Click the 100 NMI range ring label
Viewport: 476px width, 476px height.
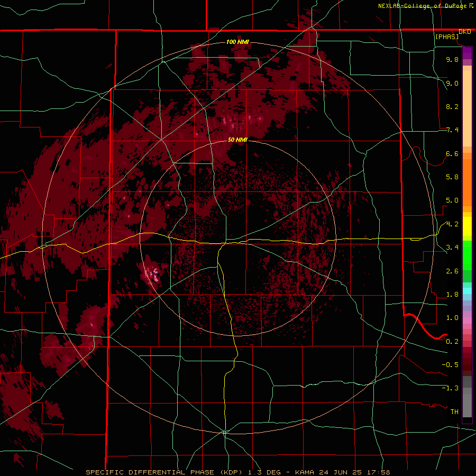point(237,42)
